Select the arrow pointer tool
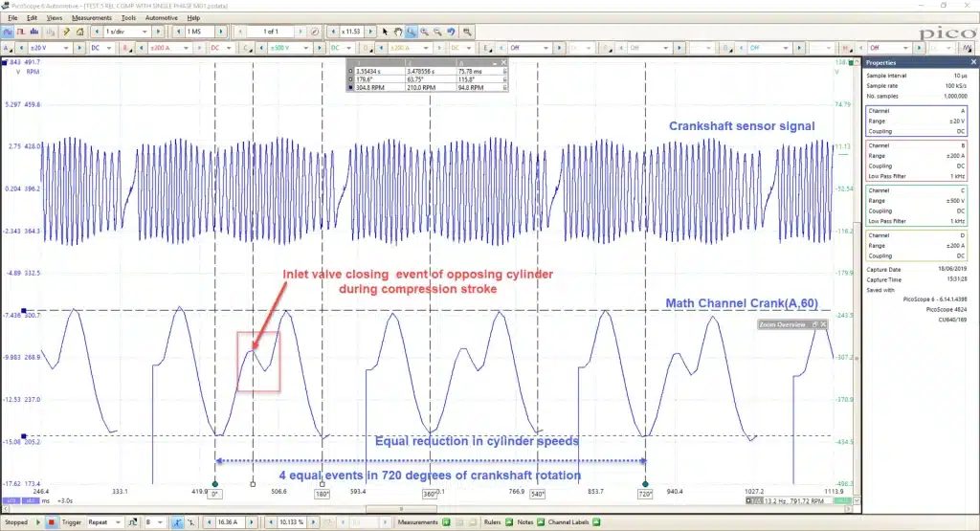Viewport: 980px width, 531px height. [x=385, y=32]
